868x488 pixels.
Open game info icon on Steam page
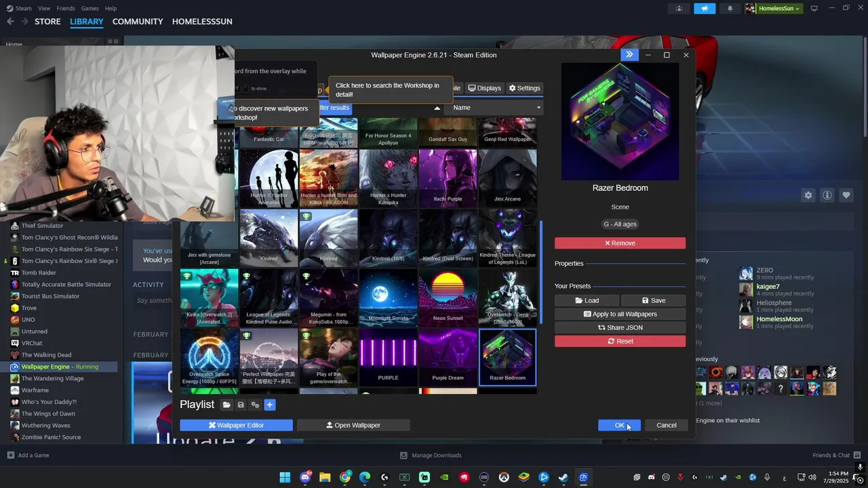827,195
